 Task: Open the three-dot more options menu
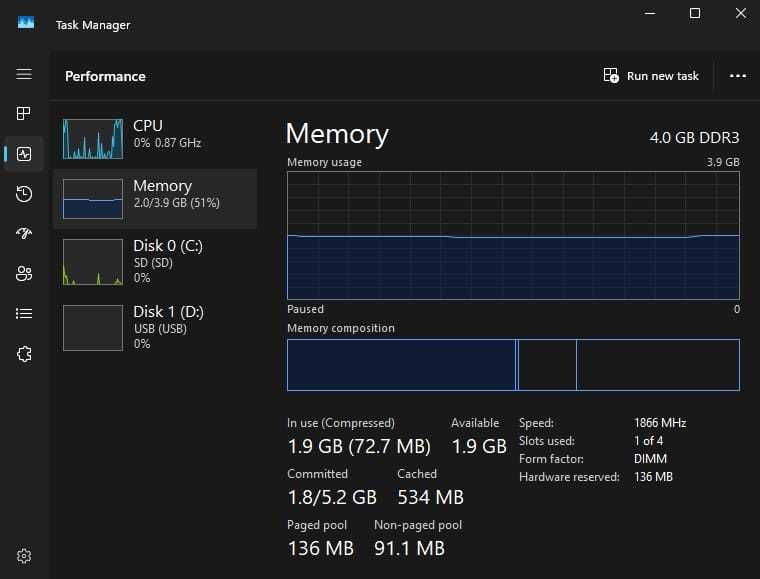click(738, 76)
